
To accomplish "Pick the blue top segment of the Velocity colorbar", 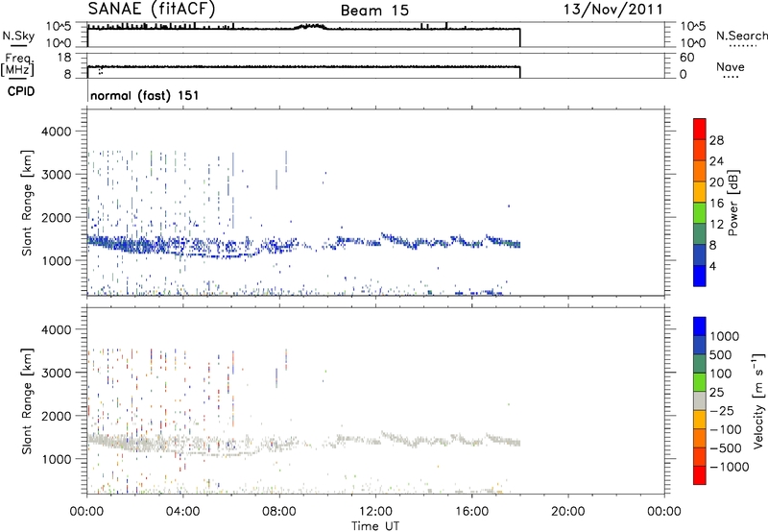I will [x=700, y=326].
